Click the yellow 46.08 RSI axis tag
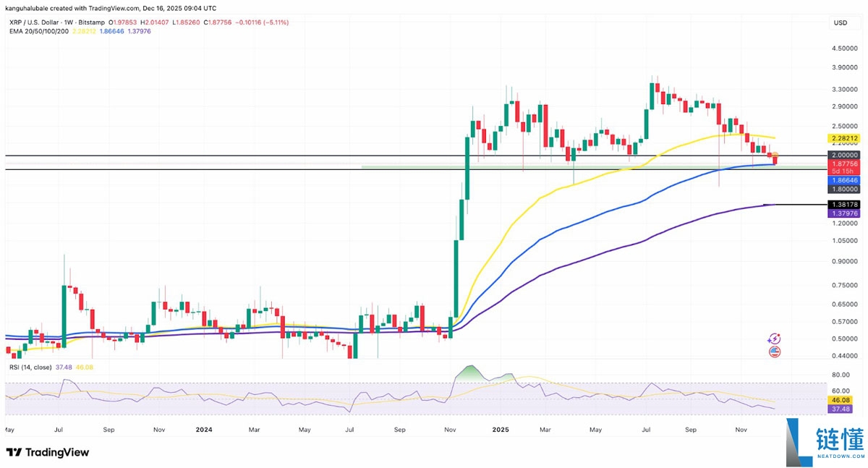 tap(842, 400)
